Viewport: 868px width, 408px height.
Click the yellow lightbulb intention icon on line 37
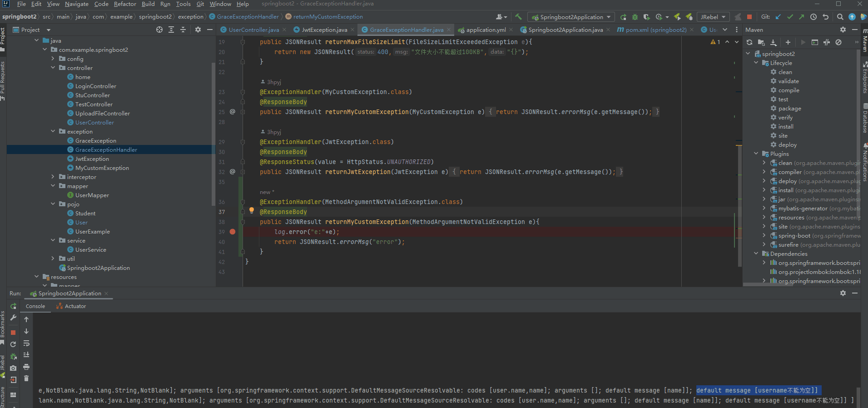pos(252,211)
